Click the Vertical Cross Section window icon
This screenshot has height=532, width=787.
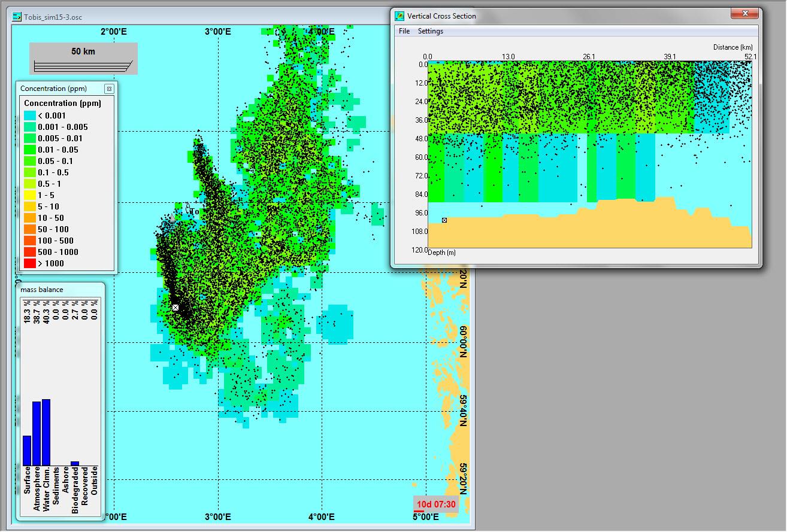[399, 16]
